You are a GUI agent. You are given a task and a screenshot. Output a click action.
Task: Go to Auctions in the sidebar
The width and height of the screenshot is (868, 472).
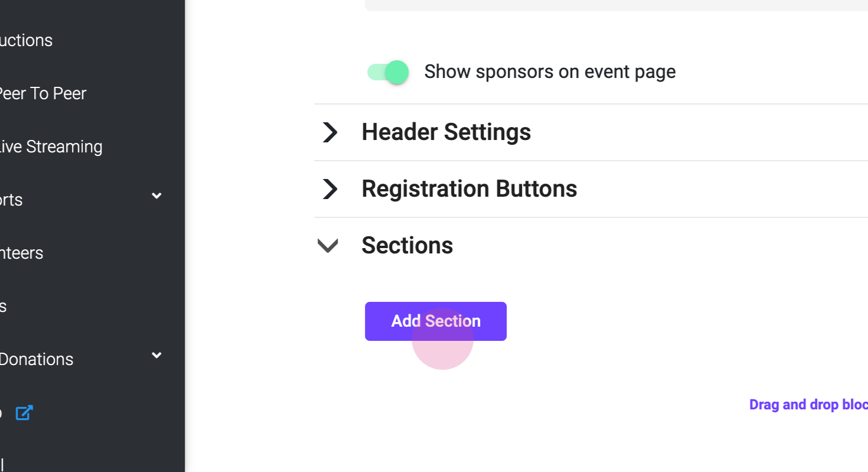point(26,40)
